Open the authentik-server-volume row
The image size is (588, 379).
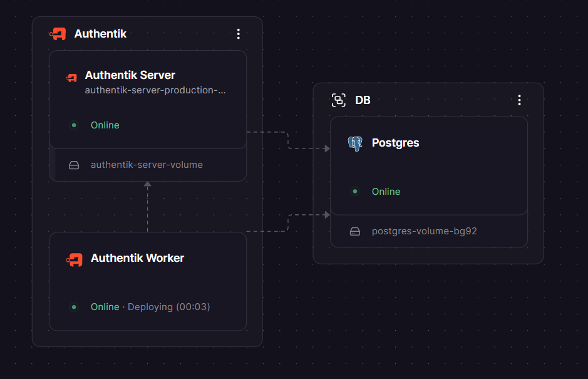point(148,165)
